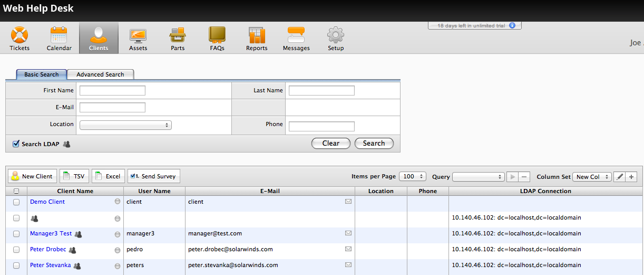Check the Peter Stevanka row checkbox
Image resolution: width=644 pixels, height=275 pixels.
tap(16, 265)
